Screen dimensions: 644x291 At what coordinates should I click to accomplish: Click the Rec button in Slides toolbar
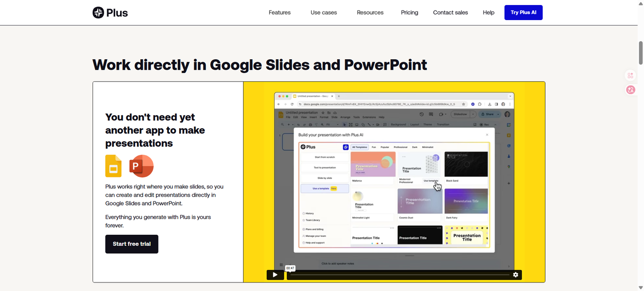click(x=485, y=124)
